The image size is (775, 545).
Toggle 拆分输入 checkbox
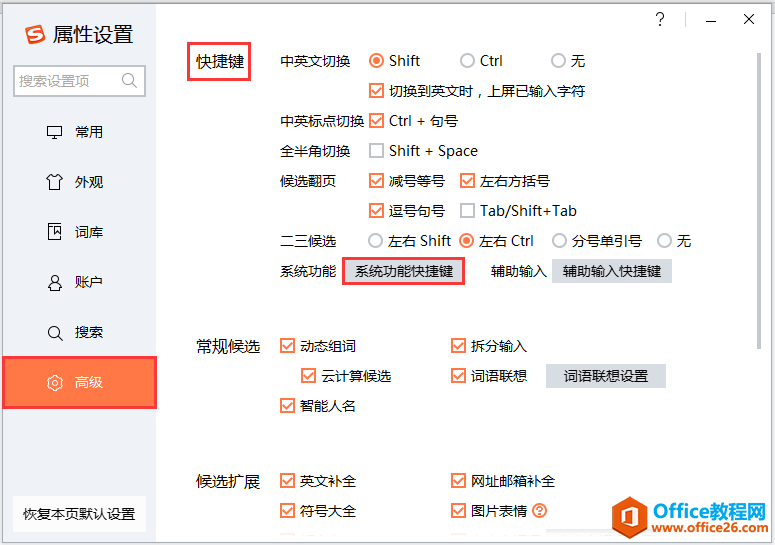pos(458,346)
